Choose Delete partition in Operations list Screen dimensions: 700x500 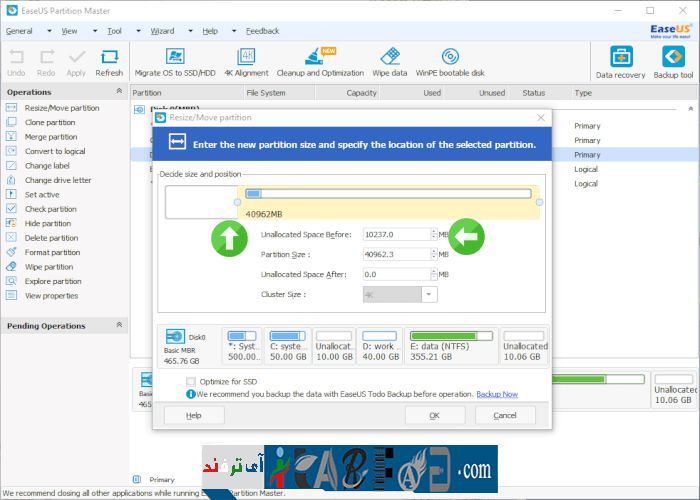click(51, 238)
